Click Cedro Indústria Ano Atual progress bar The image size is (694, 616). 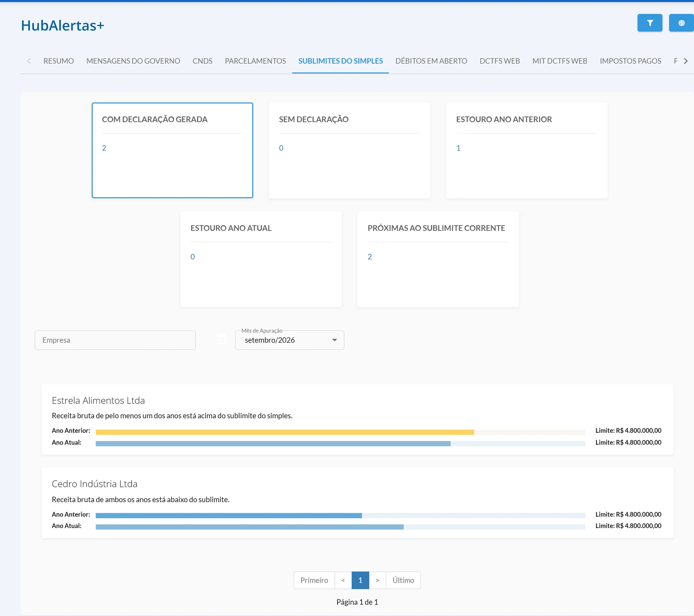pos(340,527)
